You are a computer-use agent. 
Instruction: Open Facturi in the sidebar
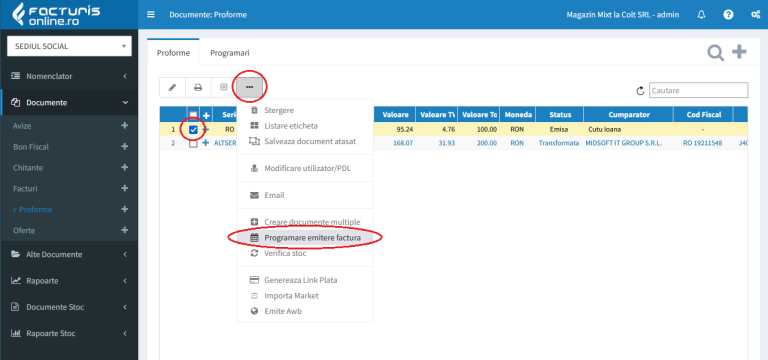[x=25, y=189]
